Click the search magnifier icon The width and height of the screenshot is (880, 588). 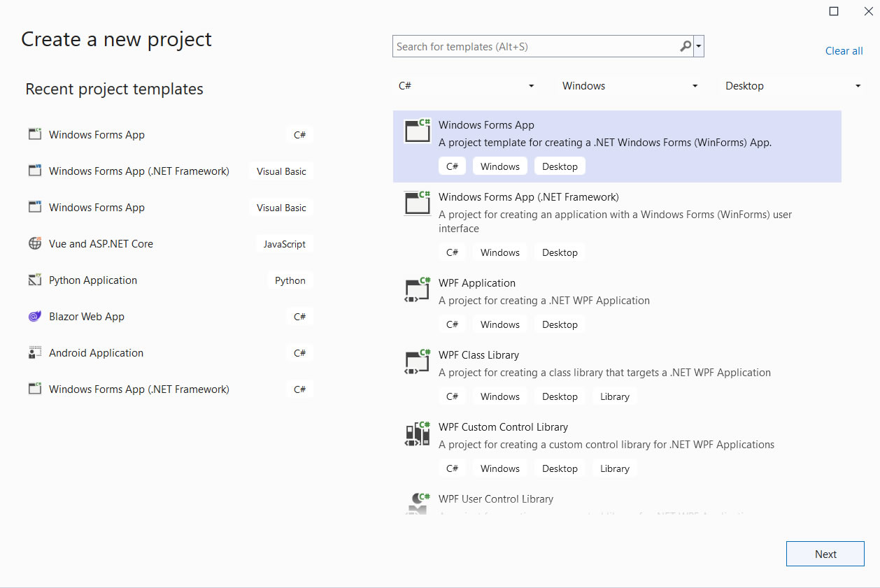pos(686,47)
